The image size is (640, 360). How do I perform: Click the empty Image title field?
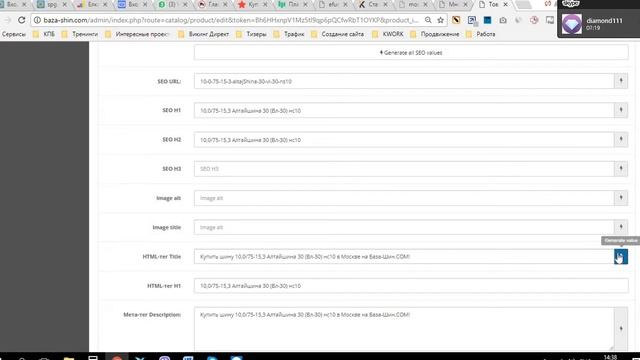tap(404, 227)
